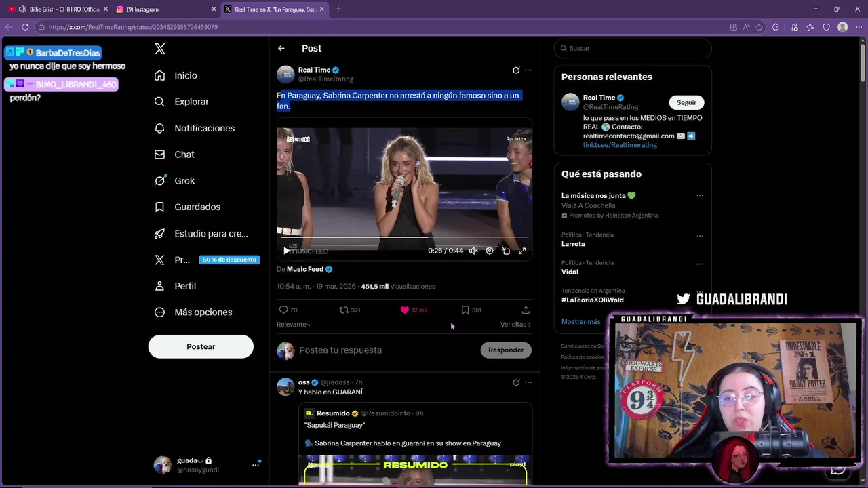Open Inicio home page

pos(176,75)
